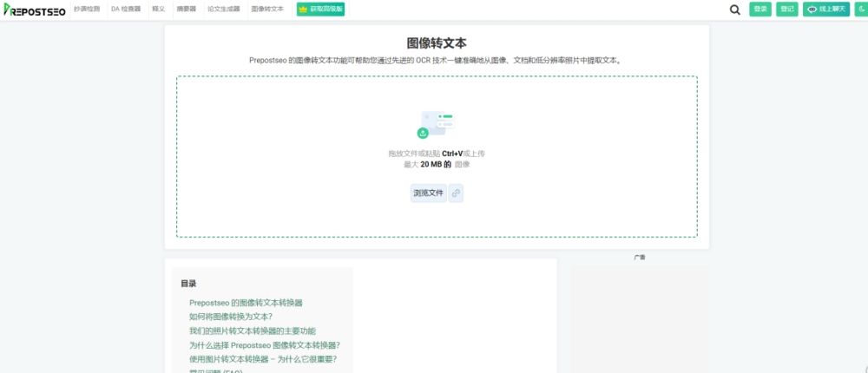
Task: Click the link icon beside 浏览文件
Action: pos(456,193)
